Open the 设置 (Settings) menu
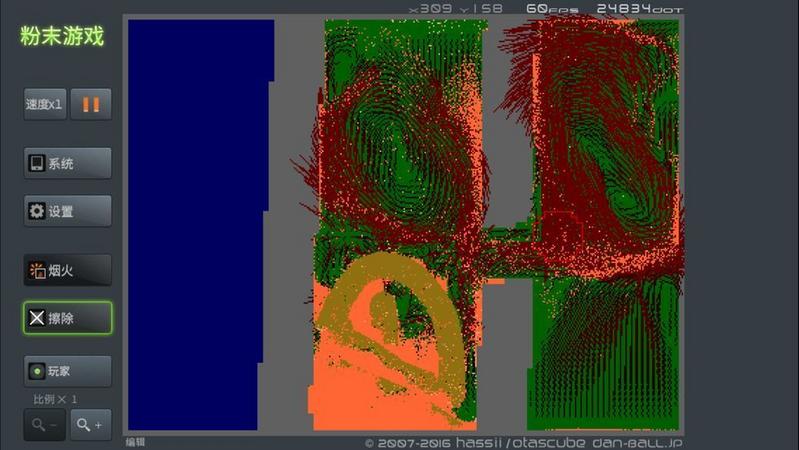 pyautogui.click(x=67, y=211)
